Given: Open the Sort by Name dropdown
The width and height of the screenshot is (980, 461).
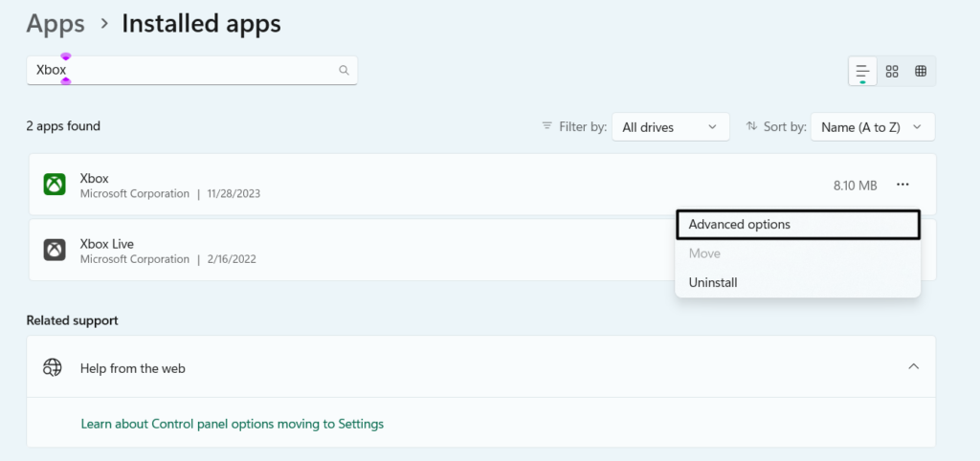Looking at the screenshot, I should [x=872, y=127].
